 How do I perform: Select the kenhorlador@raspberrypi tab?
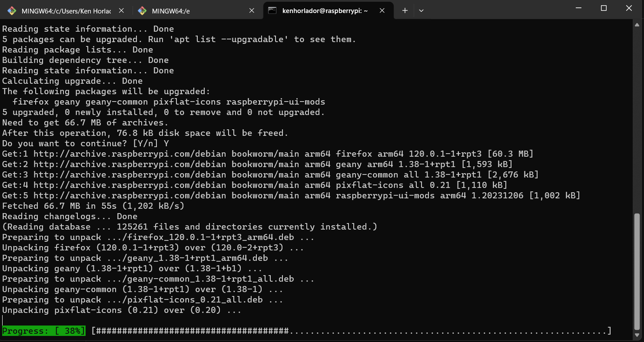(x=328, y=11)
